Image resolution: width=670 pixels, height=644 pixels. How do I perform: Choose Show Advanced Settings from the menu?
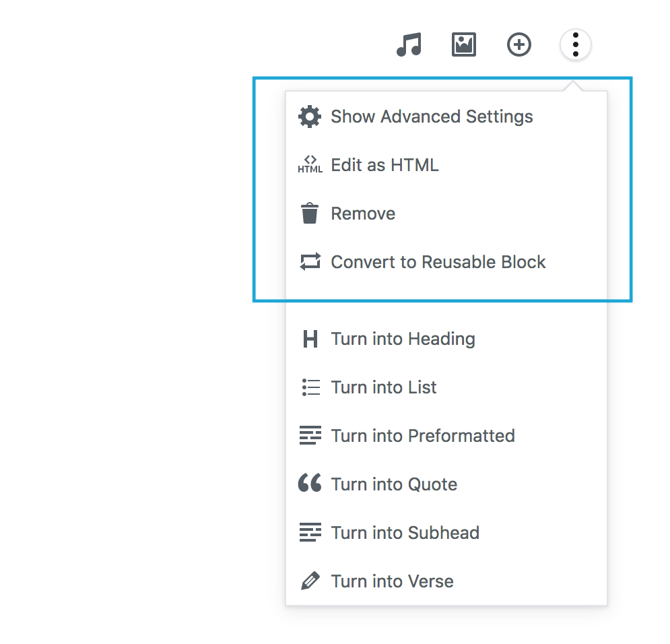click(x=432, y=116)
